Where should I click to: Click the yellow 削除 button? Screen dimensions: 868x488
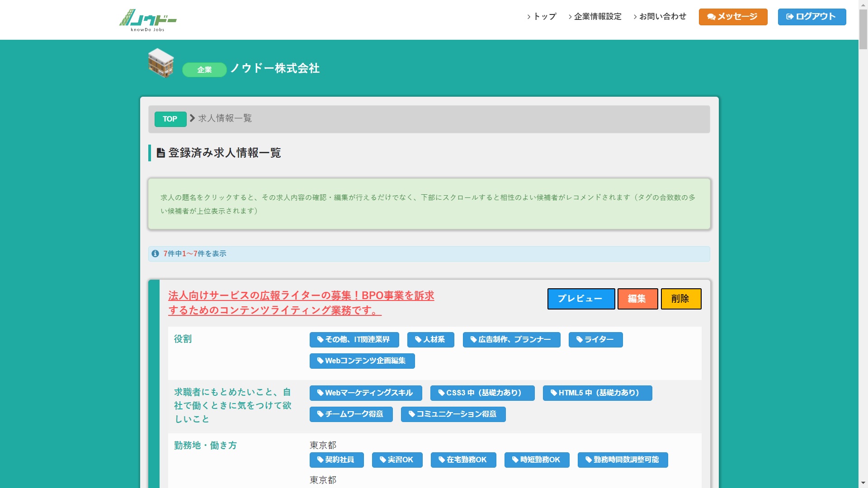click(x=681, y=299)
